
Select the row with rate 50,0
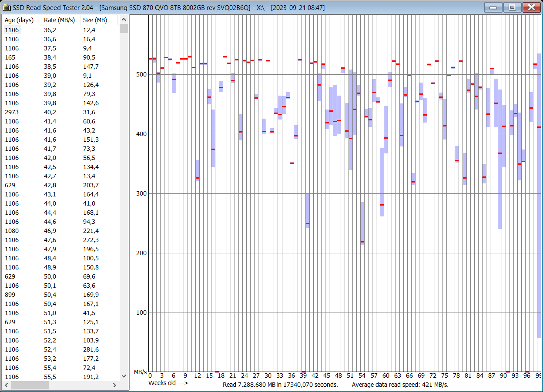tap(61, 276)
